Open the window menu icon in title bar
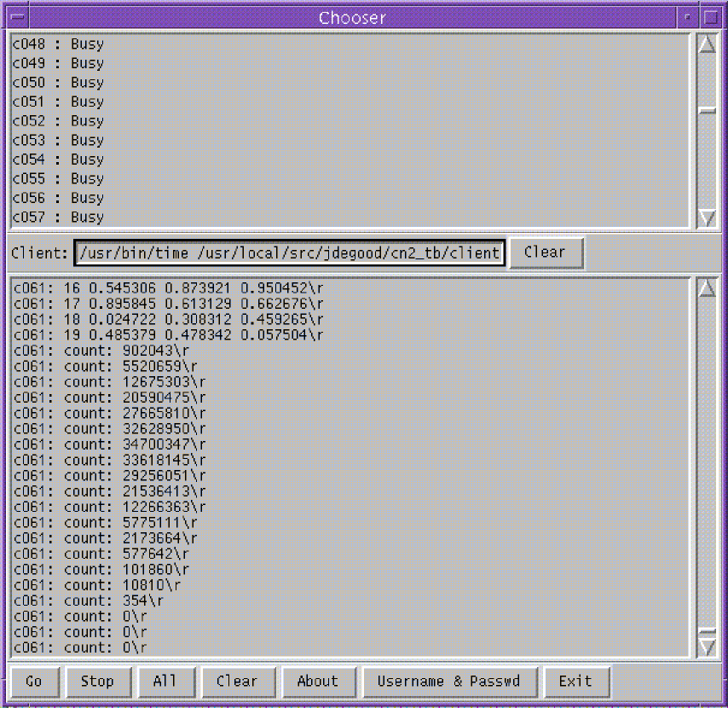The width and height of the screenshot is (728, 708). 16,17
